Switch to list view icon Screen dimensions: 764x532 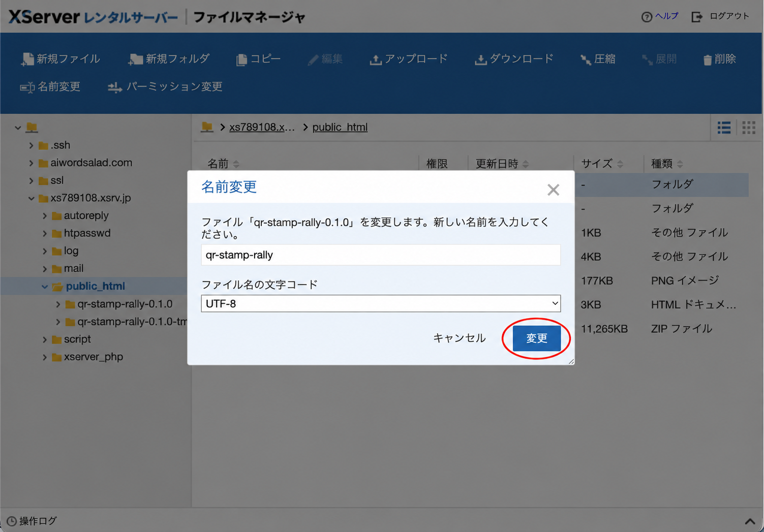tap(724, 128)
